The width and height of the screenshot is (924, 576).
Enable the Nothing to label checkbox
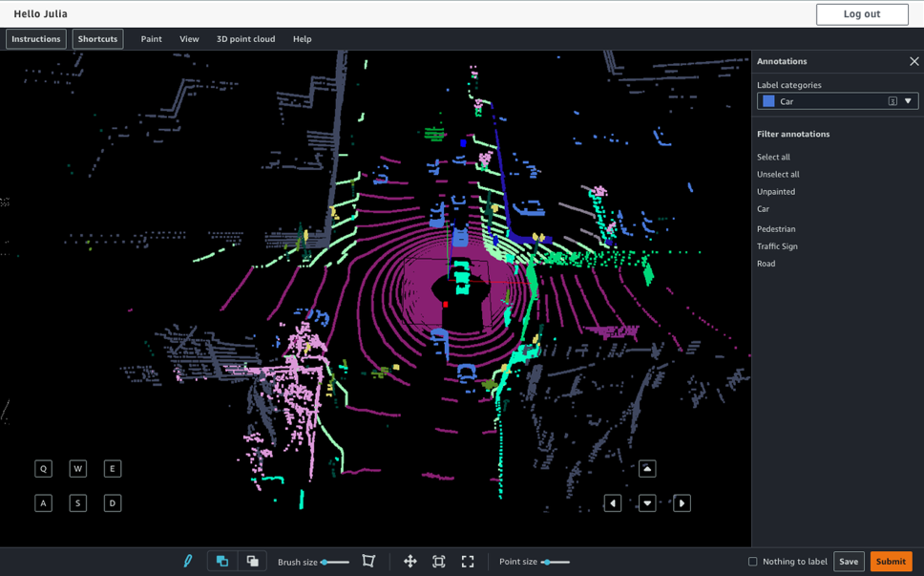pyautogui.click(x=753, y=562)
